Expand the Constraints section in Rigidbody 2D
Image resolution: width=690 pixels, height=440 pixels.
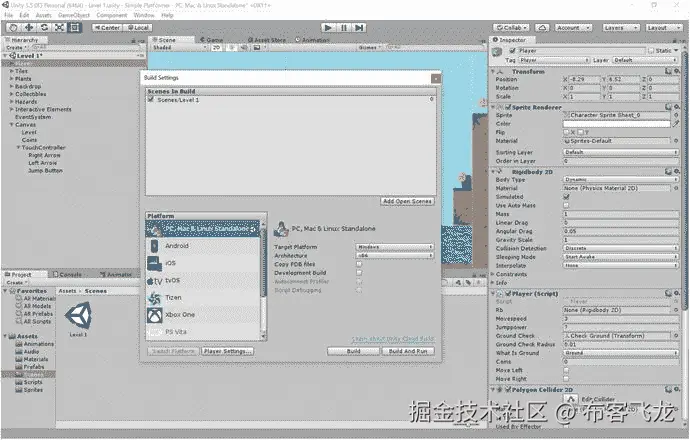(493, 274)
